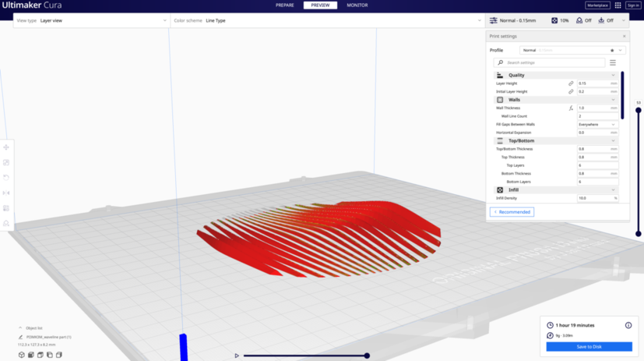Click the Sign in button

tap(633, 5)
